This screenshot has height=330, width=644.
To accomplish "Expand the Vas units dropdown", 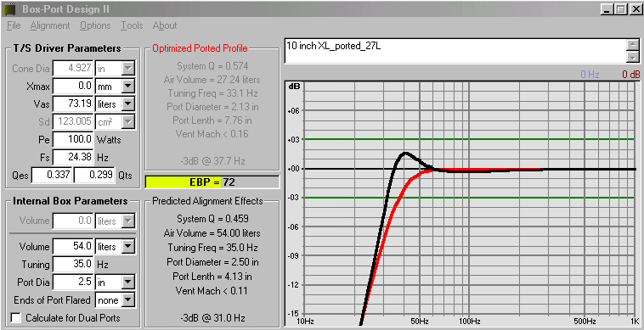I will 128,104.
